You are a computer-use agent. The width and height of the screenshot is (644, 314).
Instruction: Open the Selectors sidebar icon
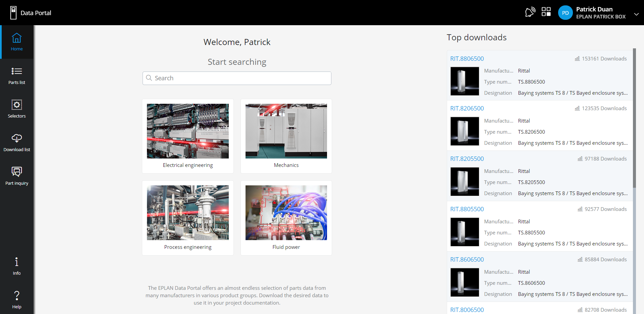tap(17, 105)
